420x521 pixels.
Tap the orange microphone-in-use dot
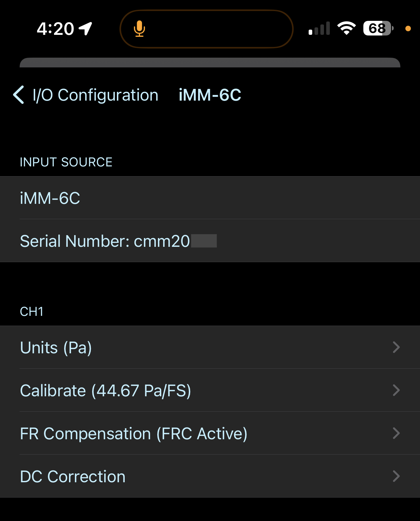click(x=408, y=29)
